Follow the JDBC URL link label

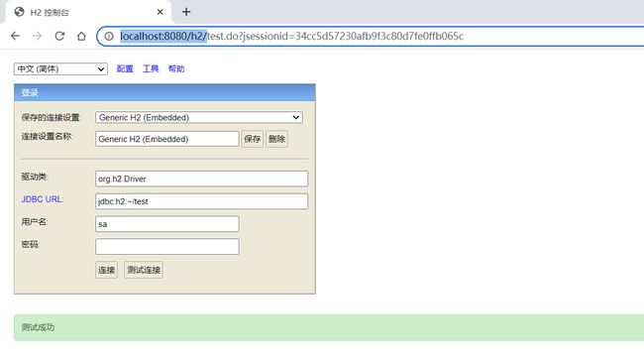pos(43,199)
